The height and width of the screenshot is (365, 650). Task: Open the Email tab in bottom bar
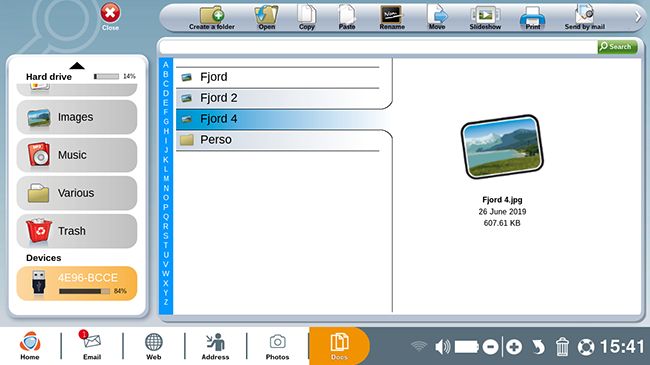click(x=92, y=346)
